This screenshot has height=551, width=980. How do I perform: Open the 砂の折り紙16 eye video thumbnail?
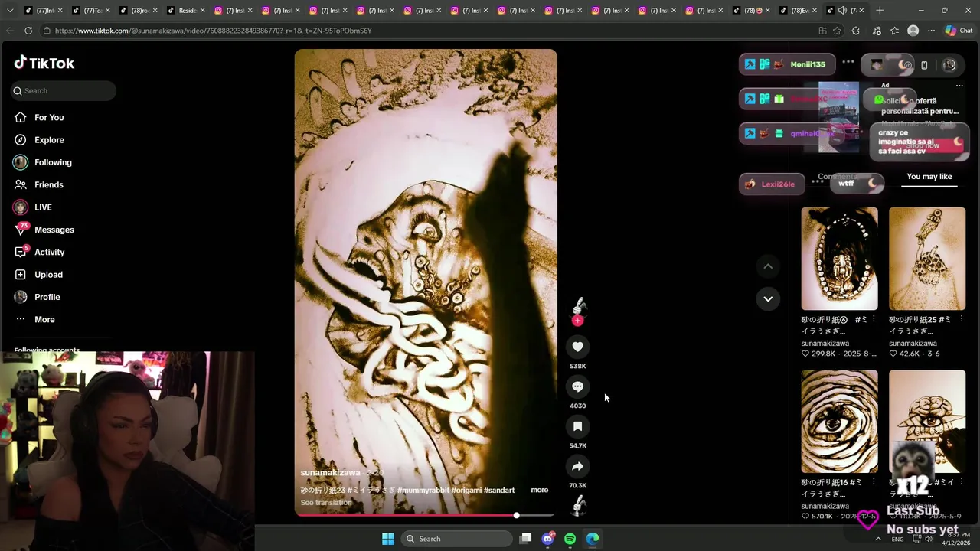(x=839, y=422)
